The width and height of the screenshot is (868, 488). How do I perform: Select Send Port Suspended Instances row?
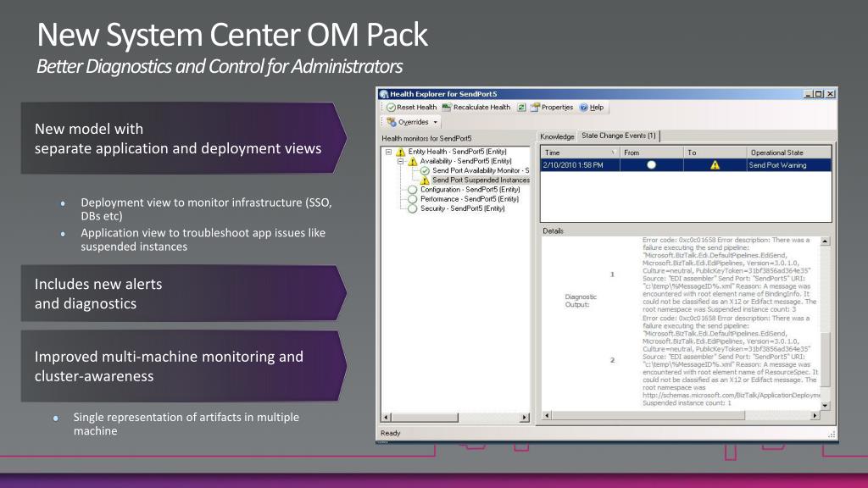coord(481,180)
